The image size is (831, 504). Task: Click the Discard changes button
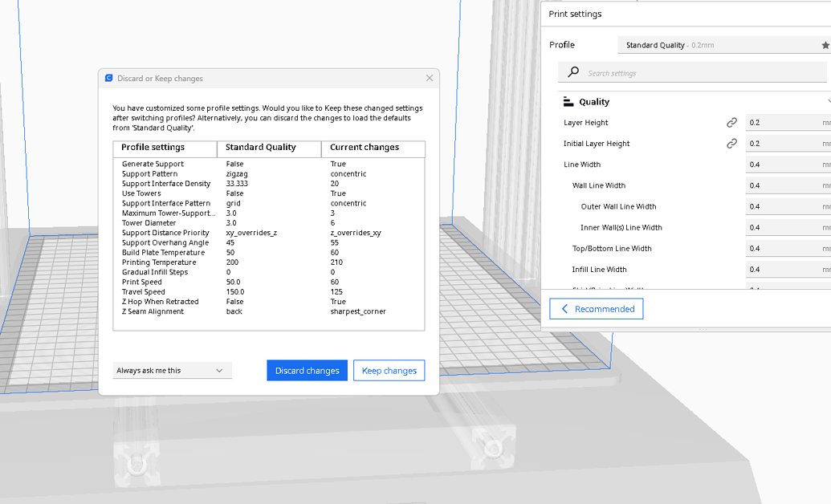[307, 371]
